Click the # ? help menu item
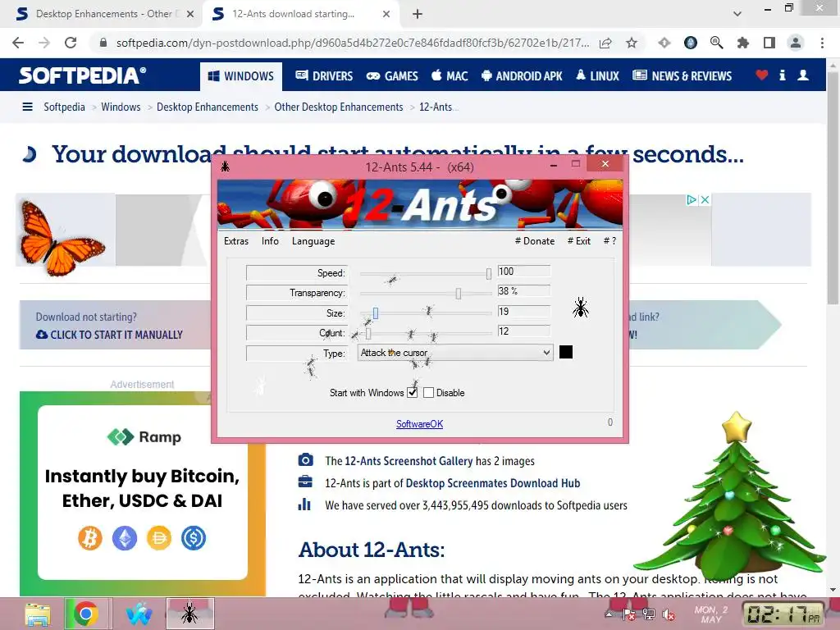Image resolution: width=840 pixels, height=630 pixels. (x=609, y=241)
